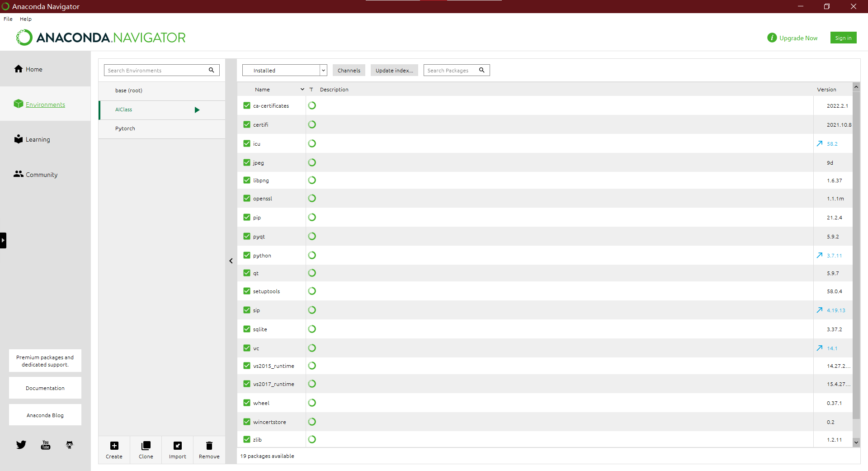Viewport: 868px width, 471px height.
Task: Click the Search Environments magnifier icon
Action: 212,70
